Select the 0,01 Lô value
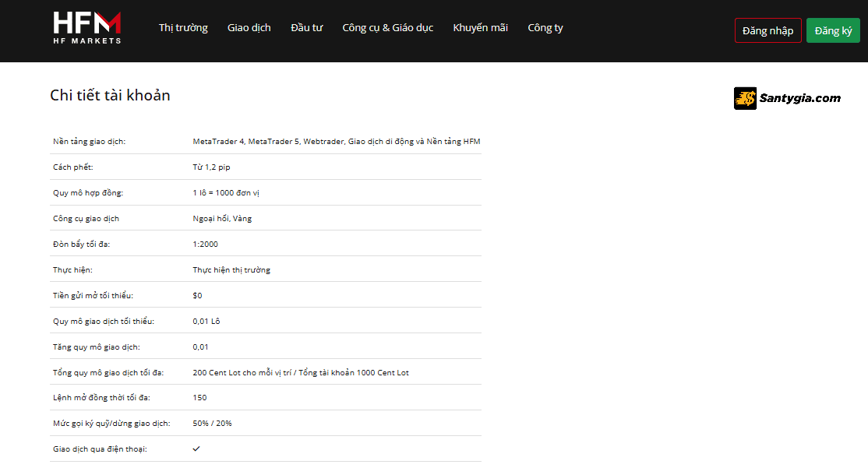 click(x=206, y=322)
